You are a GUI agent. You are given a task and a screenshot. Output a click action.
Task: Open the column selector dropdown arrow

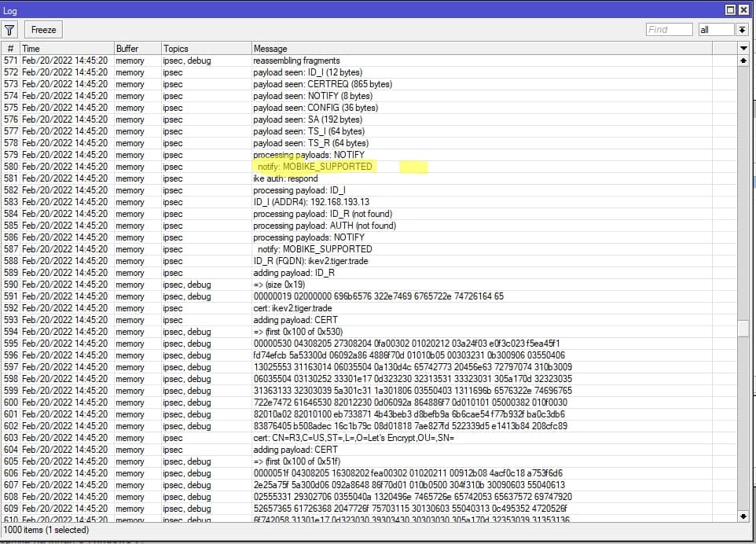[743, 48]
